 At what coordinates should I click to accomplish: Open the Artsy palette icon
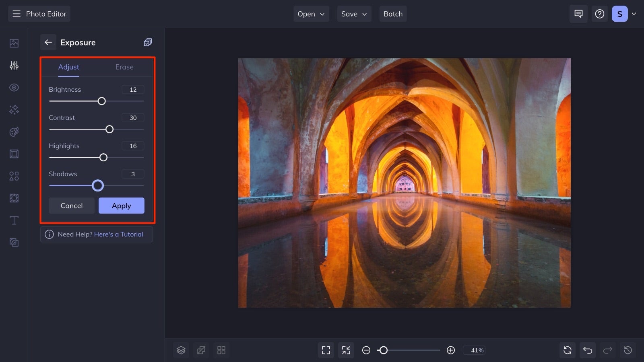(x=14, y=132)
